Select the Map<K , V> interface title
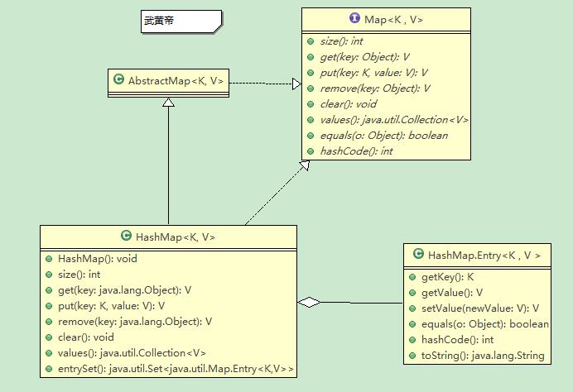This screenshot has width=573, height=392. pyautogui.click(x=393, y=19)
